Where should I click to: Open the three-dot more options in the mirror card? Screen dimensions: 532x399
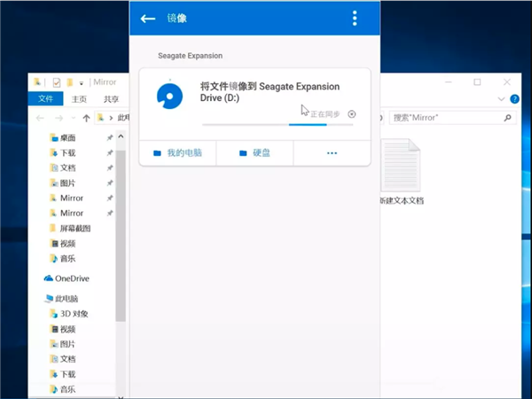coord(332,153)
